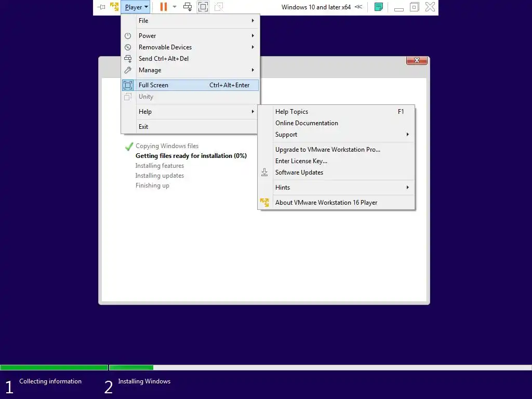Open the Player dropdown menu
This screenshot has height=399, width=532.
[x=136, y=7]
